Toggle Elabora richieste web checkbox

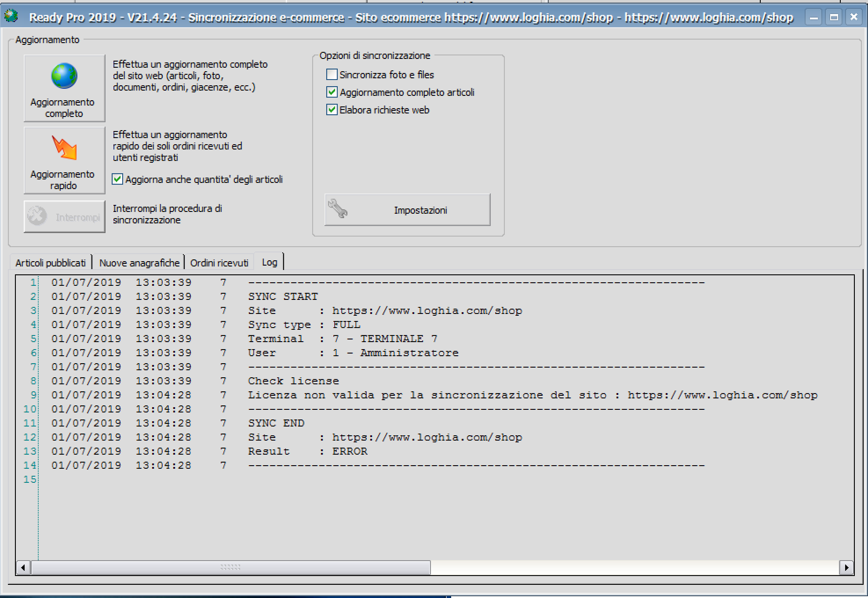pyautogui.click(x=332, y=110)
